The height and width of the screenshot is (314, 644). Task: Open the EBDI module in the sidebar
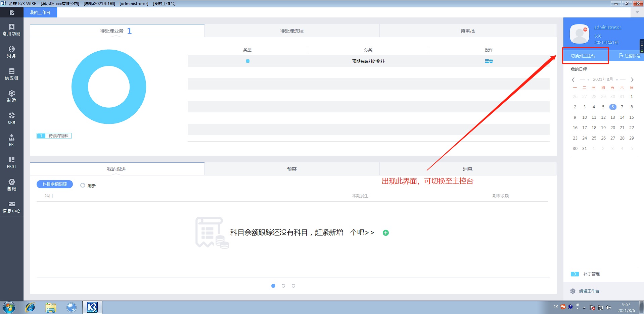click(11, 163)
